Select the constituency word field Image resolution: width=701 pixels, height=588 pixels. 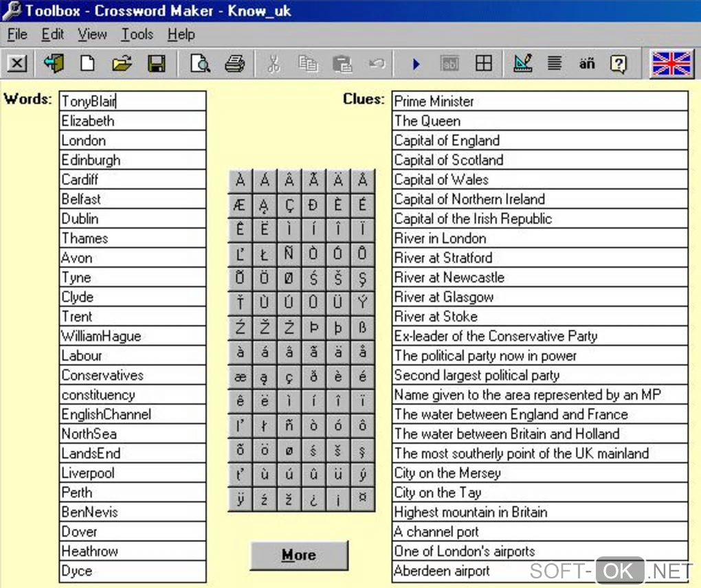pos(133,394)
